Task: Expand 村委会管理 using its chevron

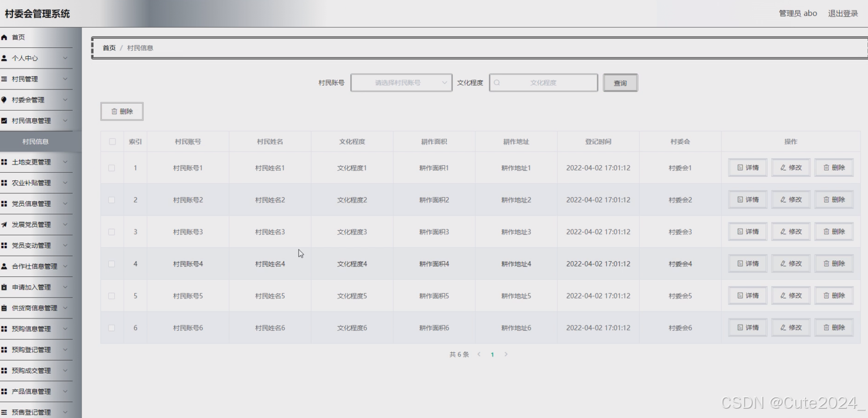Action: (x=65, y=100)
